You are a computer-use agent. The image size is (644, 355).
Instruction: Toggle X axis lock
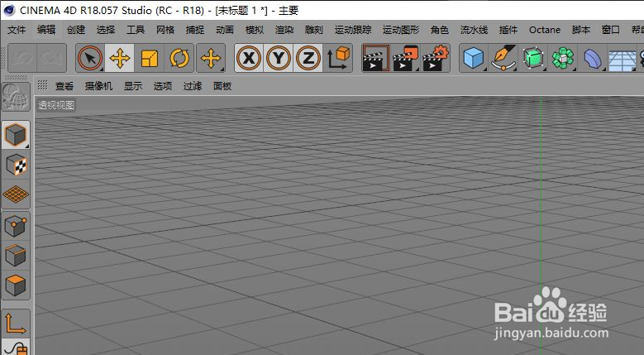pyautogui.click(x=249, y=58)
